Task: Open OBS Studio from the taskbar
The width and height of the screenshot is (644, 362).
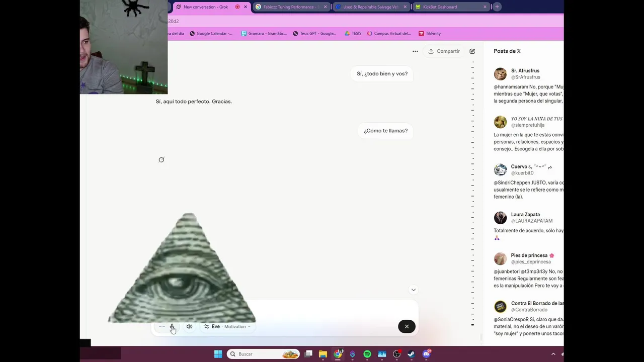Action: pyautogui.click(x=396, y=354)
